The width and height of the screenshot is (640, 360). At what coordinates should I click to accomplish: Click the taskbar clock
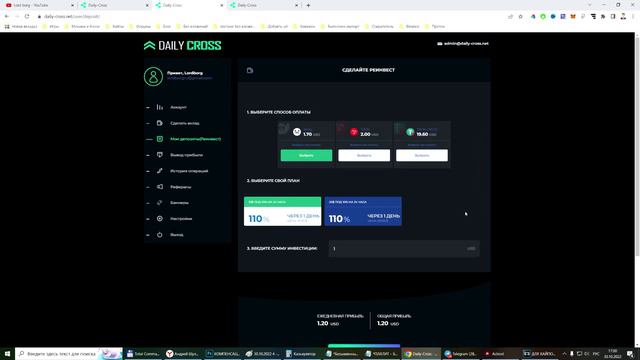pyautogui.click(x=612, y=353)
